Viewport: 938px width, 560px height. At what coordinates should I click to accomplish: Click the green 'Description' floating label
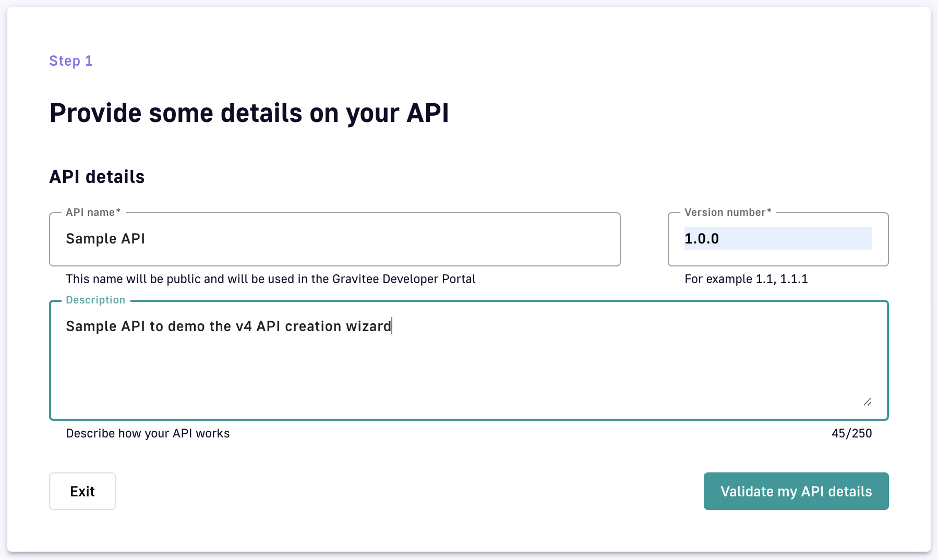coord(95,300)
